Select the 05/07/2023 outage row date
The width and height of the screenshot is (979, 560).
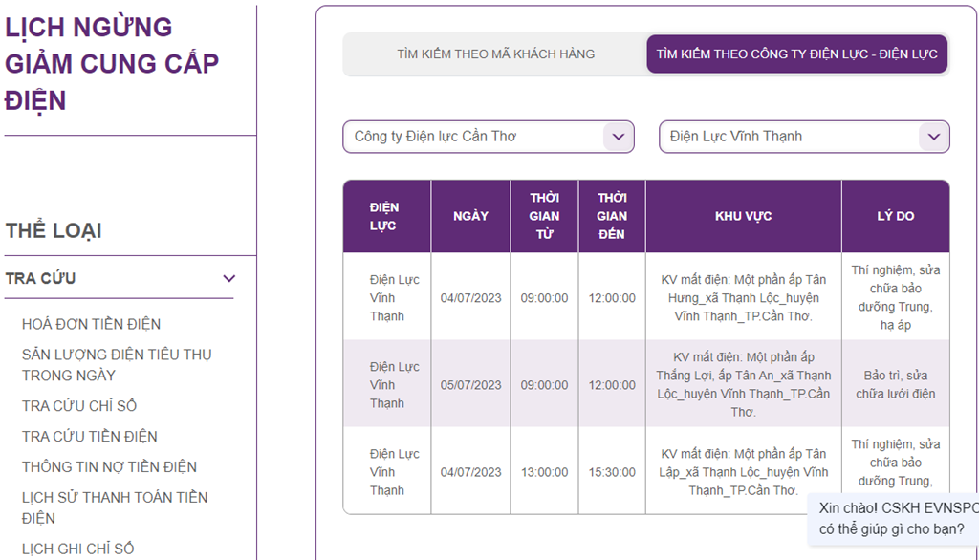pos(470,385)
